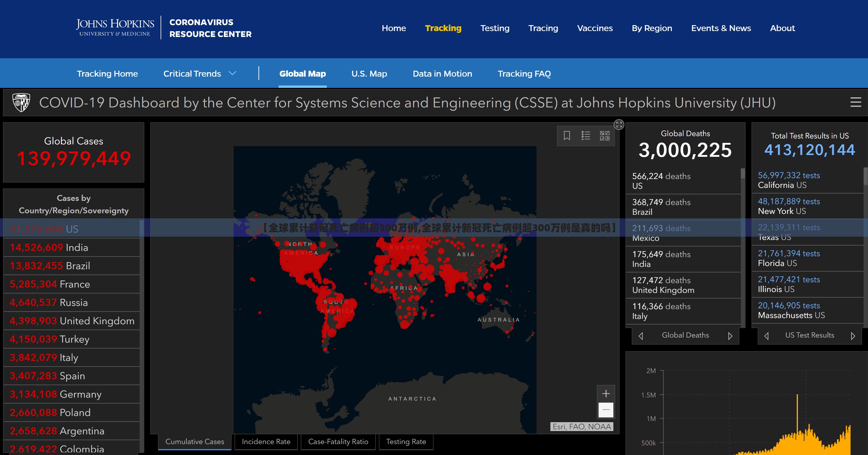Select the Incidence Rate map tab
Screen dimensions: 868x455
266,441
